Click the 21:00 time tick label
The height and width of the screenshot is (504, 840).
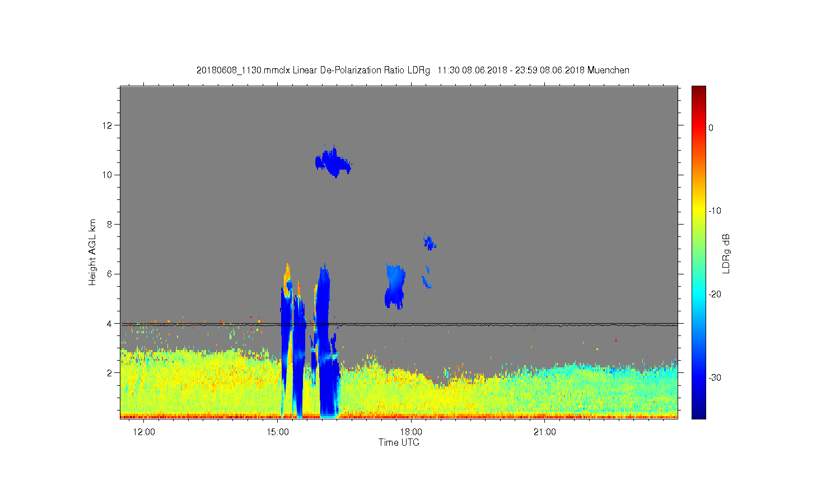point(545,432)
